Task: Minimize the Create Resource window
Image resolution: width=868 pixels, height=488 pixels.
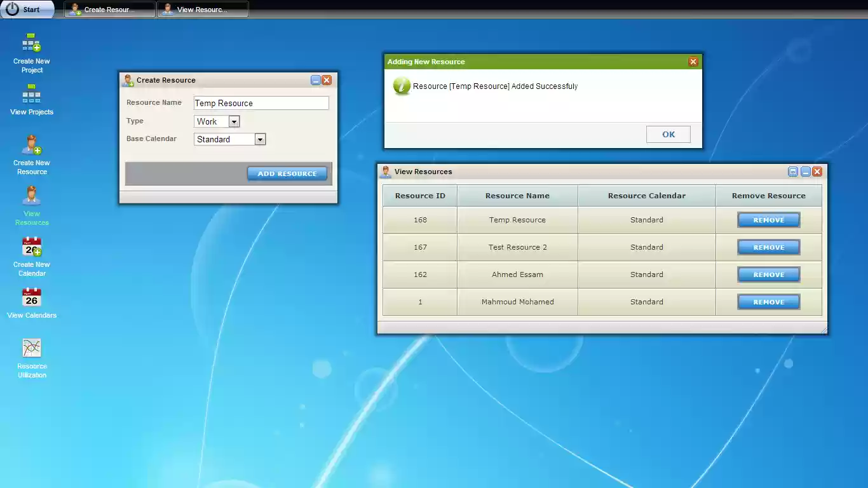Action: pyautogui.click(x=316, y=79)
